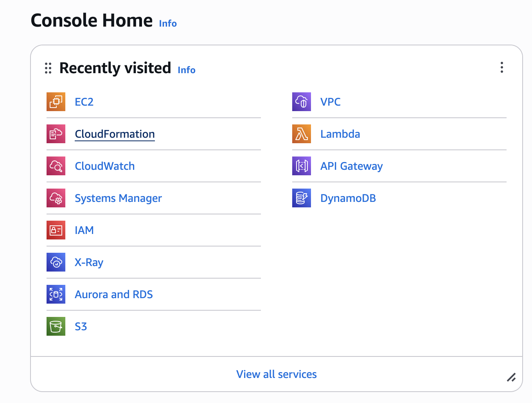Open the CloudFormation console

coord(115,134)
